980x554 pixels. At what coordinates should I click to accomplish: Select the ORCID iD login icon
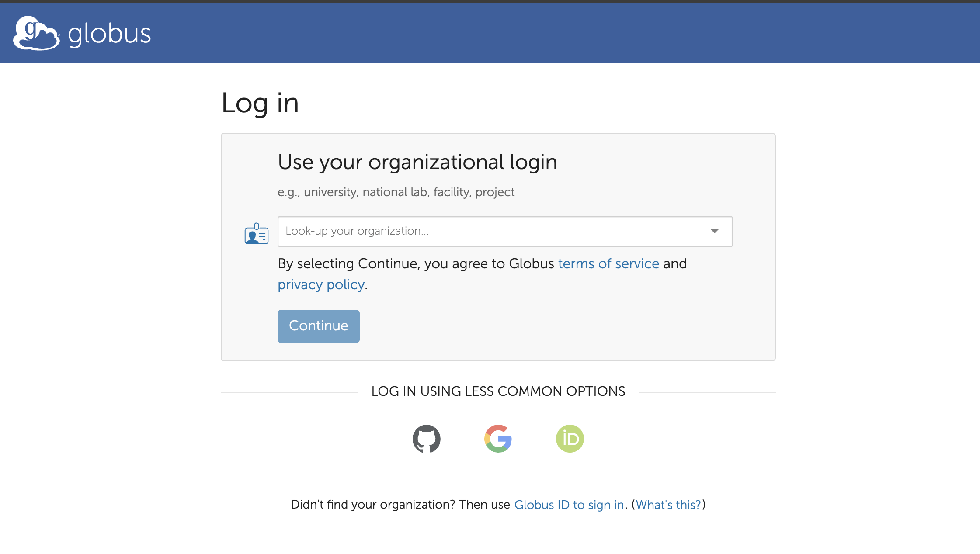[570, 439]
